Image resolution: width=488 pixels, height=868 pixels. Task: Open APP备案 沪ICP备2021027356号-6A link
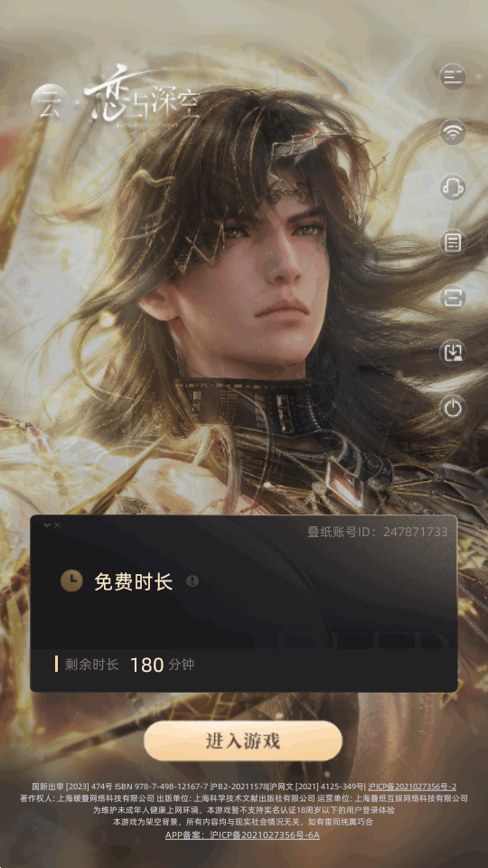(242, 835)
